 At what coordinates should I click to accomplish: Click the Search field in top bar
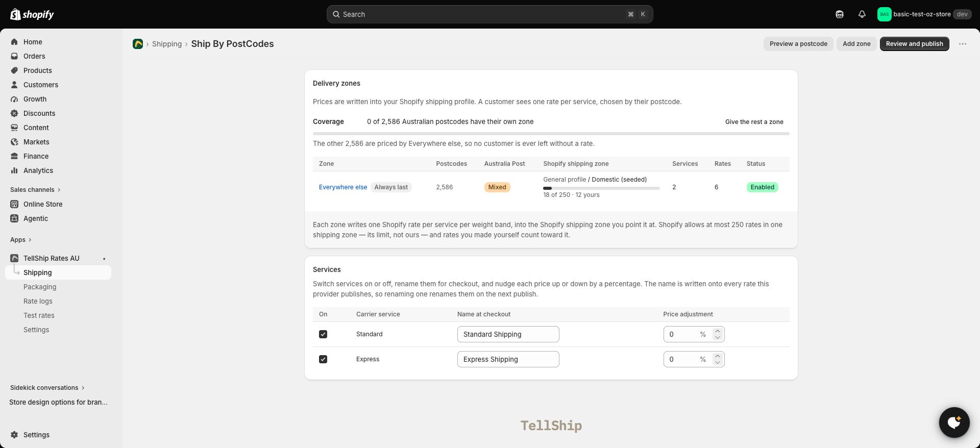click(490, 14)
